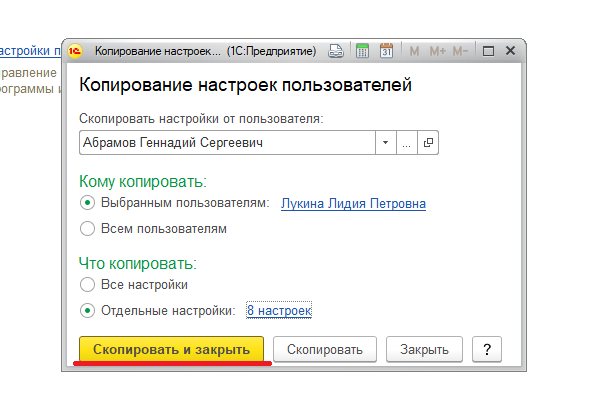Click the M memory button
Viewport: 600px width, 408px height.
pos(414,51)
